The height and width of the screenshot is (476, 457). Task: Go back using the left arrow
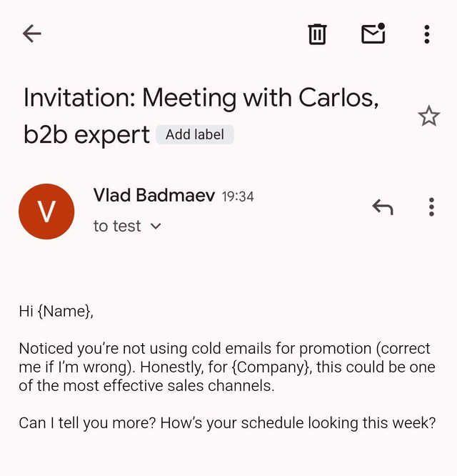click(x=32, y=34)
